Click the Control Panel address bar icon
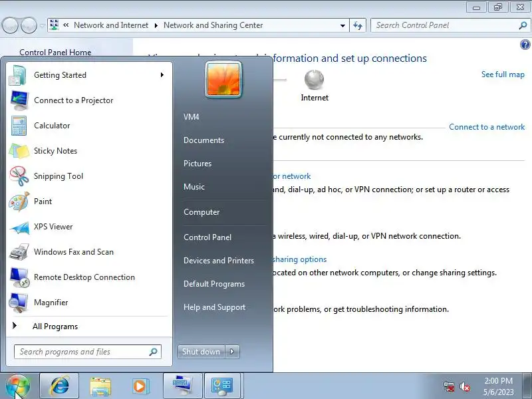Image resolution: width=532 pixels, height=399 pixels. [54, 25]
